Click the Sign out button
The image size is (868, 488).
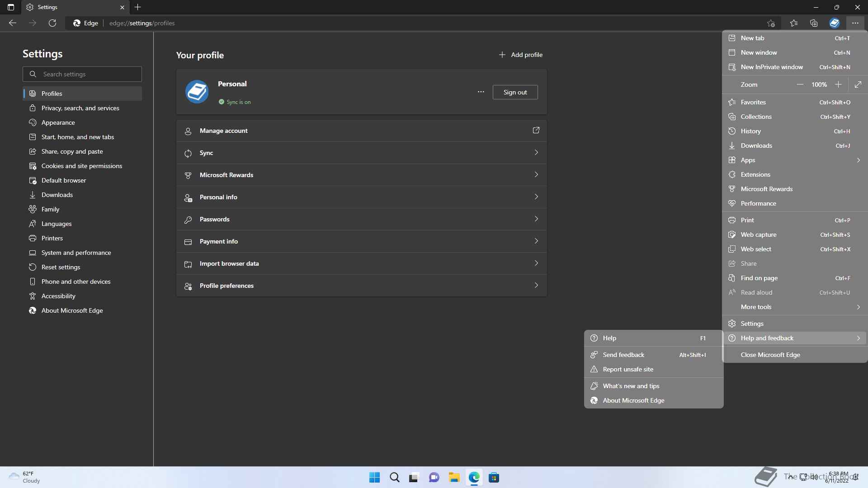tap(515, 92)
